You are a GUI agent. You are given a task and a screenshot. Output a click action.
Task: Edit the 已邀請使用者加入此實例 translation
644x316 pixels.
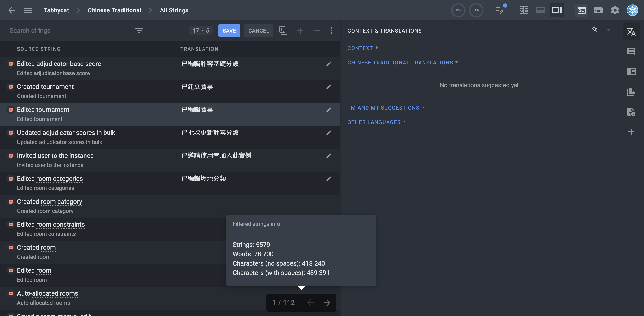(x=329, y=156)
